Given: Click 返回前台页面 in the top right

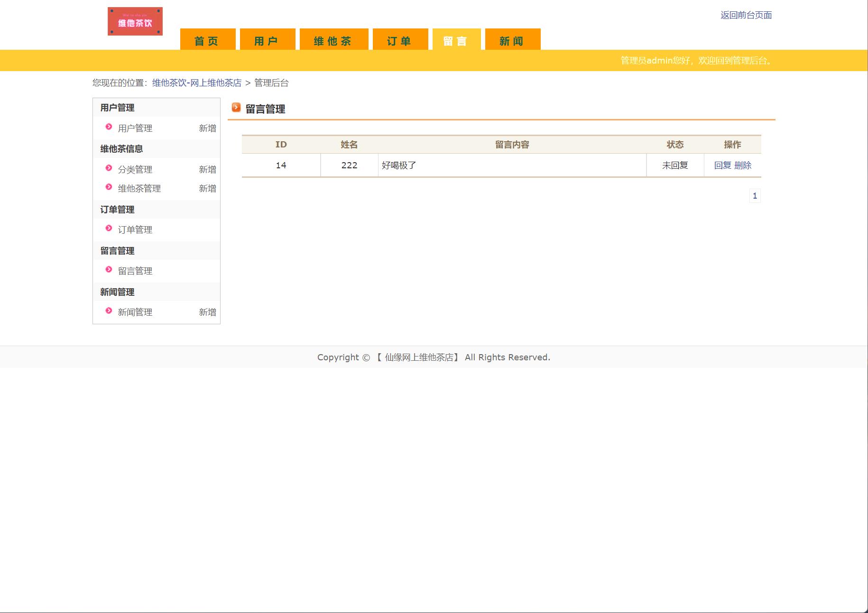Looking at the screenshot, I should (746, 15).
